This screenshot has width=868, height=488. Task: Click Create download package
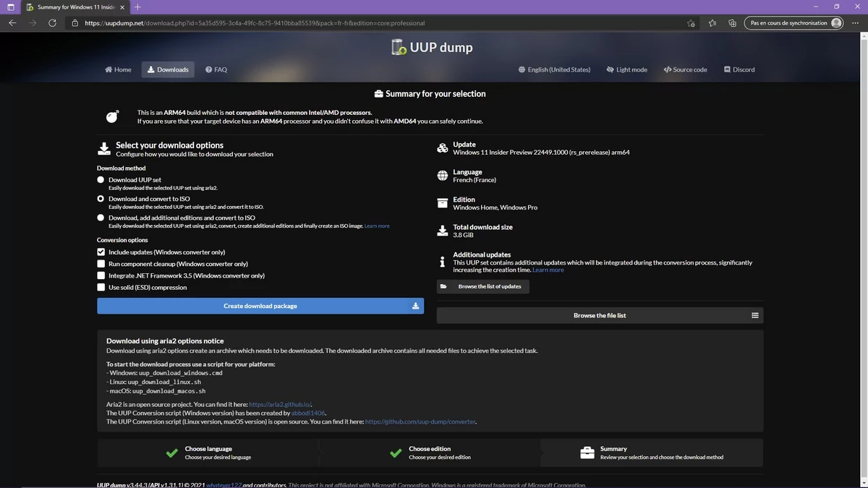pyautogui.click(x=260, y=305)
